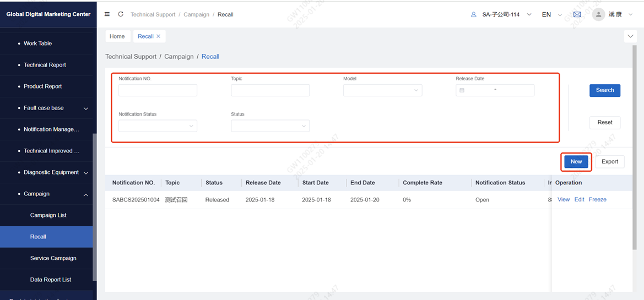This screenshot has height=300, width=644.
Task: Open Service Campaign in sidebar
Action: (53, 258)
